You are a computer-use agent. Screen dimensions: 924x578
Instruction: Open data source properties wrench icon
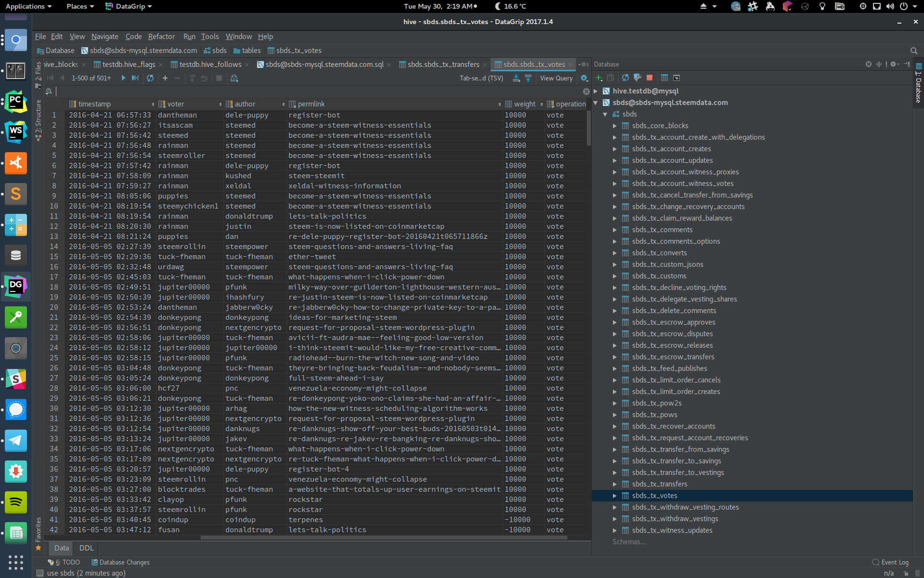point(638,78)
